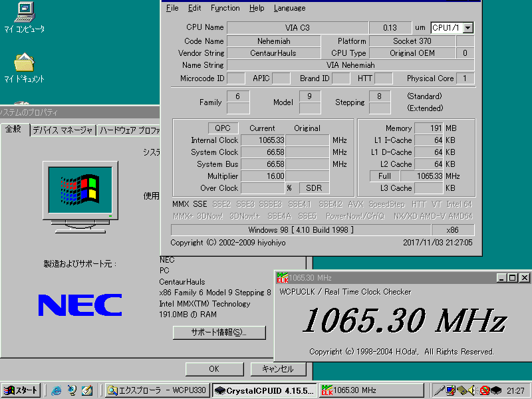Open the Help menu in CrystalCPUID
This screenshot has height=399, width=532.
coord(257,8)
